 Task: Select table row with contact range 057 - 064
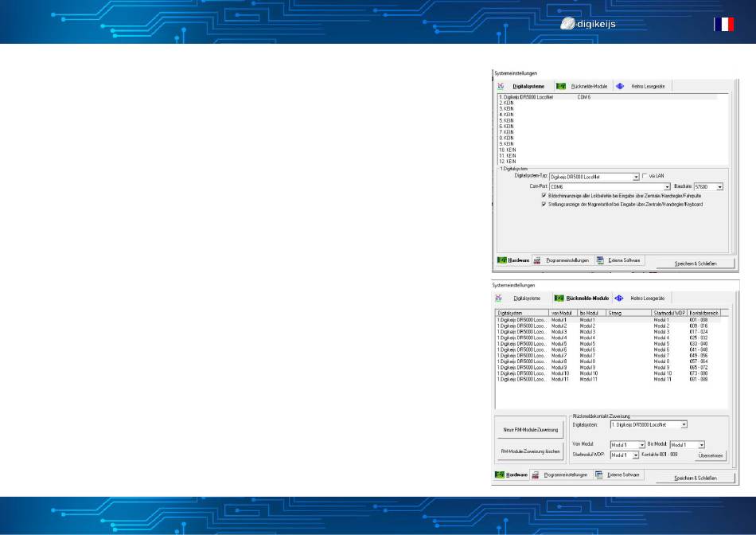tap(609, 361)
